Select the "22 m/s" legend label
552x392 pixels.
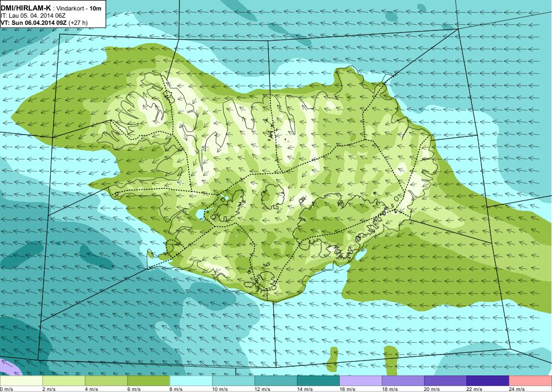click(475, 389)
